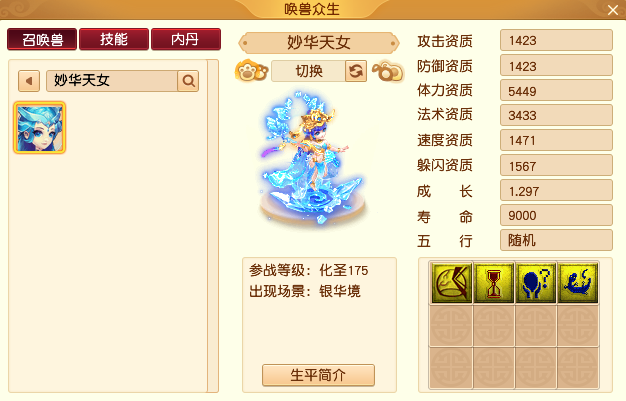Select the blue leaping creature skill icon
This screenshot has width=626, height=401.
578,282
